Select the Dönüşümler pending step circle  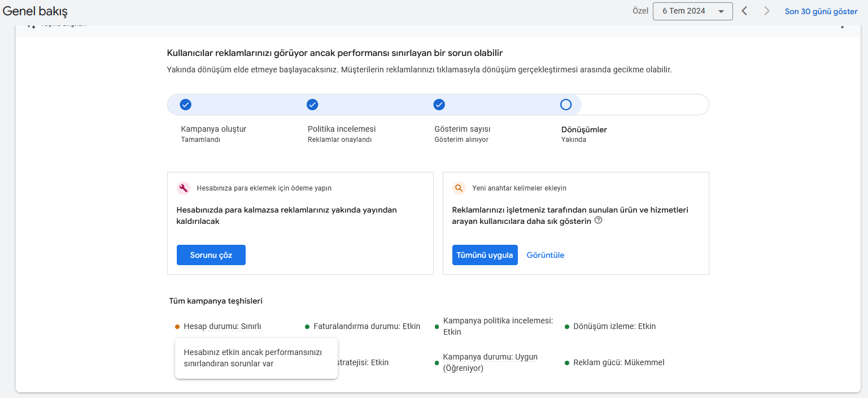[566, 105]
